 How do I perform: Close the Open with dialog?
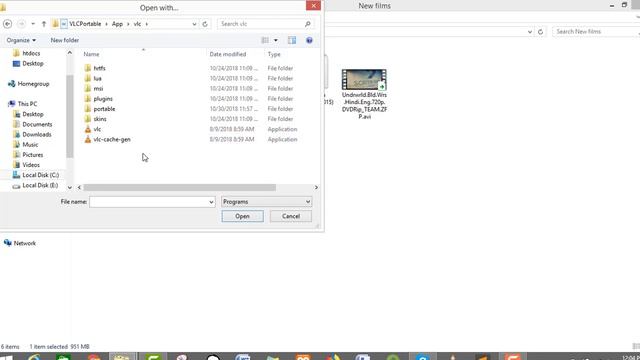[x=313, y=5]
